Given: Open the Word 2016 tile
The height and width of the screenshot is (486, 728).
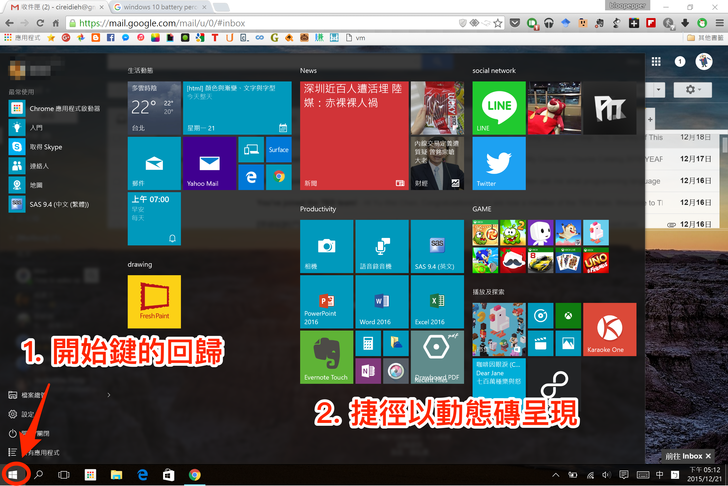Looking at the screenshot, I should [382, 302].
